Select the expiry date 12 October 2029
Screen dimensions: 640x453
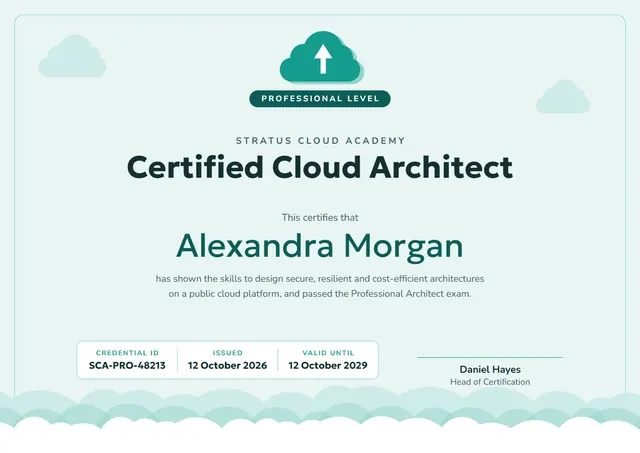[x=328, y=365]
